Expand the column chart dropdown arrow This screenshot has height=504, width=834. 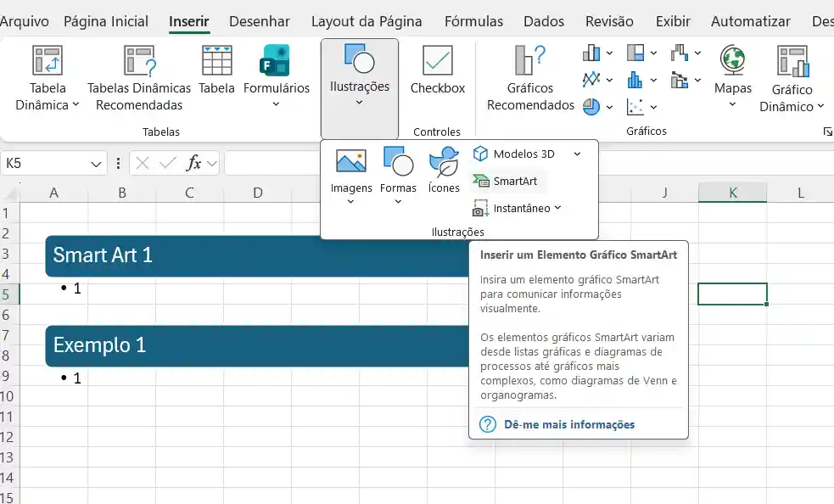pos(609,53)
